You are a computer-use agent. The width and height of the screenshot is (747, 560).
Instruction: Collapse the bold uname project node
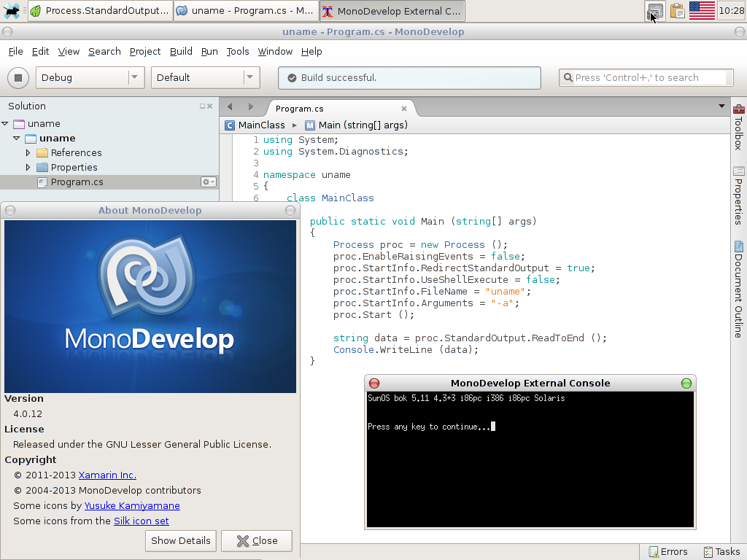[x=17, y=139]
